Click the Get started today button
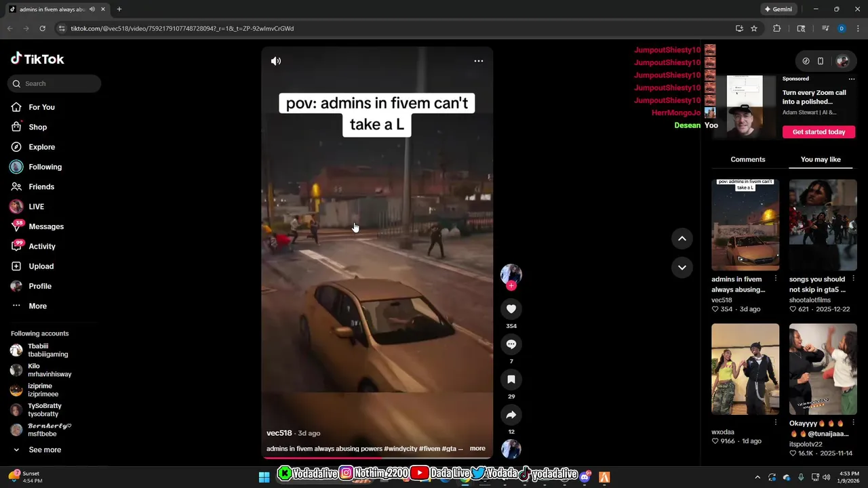 click(x=818, y=131)
